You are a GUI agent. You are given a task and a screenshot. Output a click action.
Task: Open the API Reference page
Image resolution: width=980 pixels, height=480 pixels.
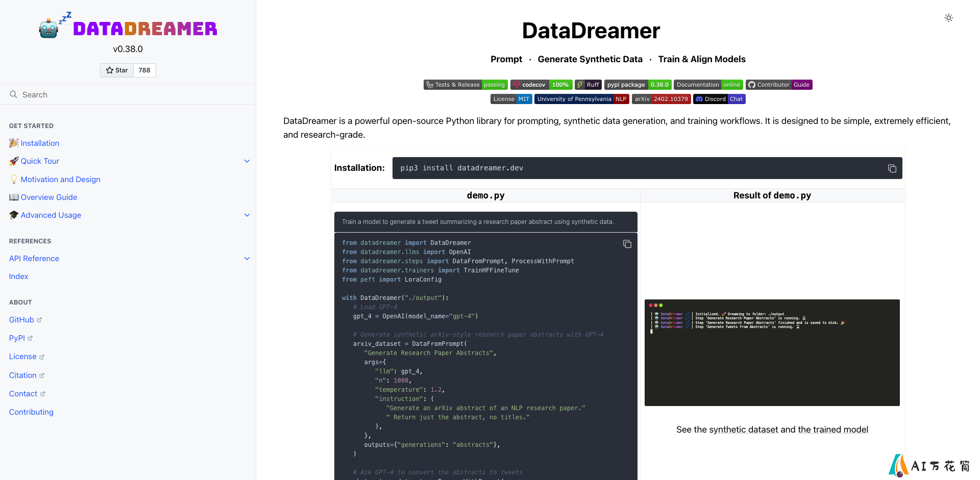pos(34,259)
